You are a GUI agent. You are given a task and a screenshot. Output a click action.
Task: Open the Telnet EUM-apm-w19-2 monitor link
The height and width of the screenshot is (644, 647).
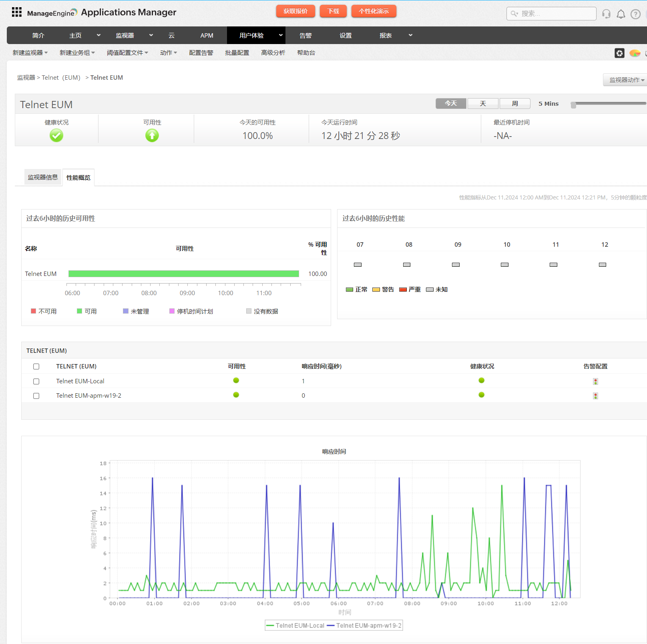(x=88, y=396)
